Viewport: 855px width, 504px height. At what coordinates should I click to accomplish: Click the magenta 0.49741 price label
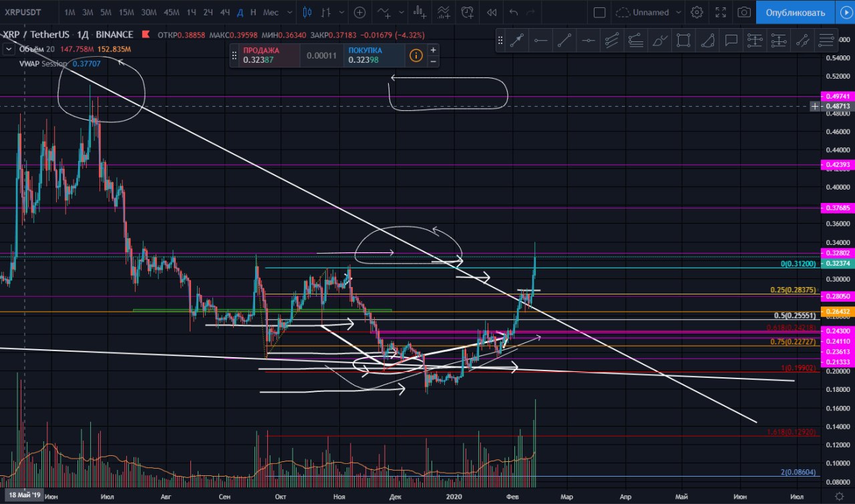point(836,97)
